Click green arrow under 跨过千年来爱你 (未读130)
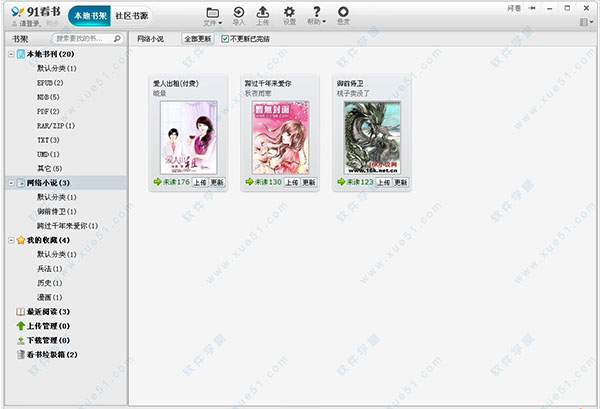Screen dimensions: 600x409 tap(249, 182)
